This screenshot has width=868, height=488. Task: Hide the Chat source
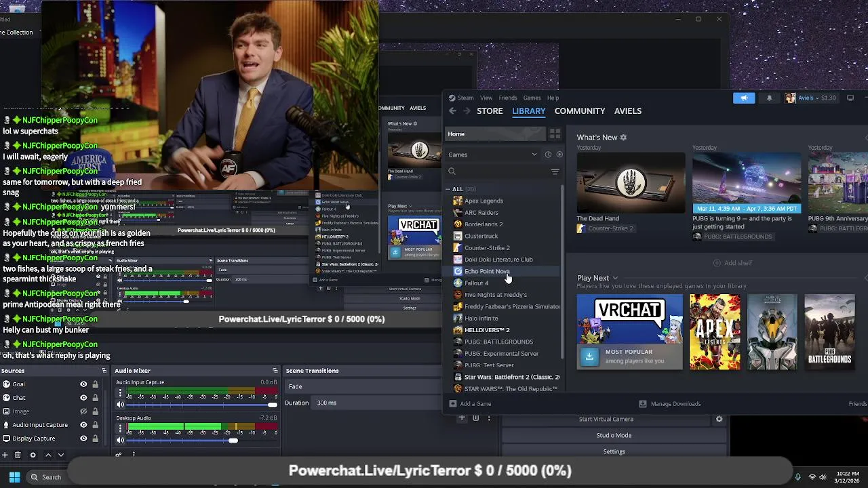[83, 398]
